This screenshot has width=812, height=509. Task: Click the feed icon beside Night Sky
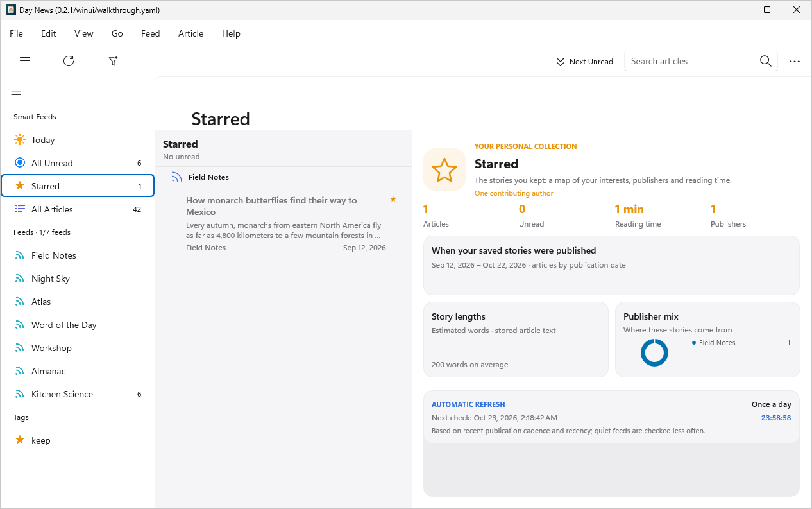(x=20, y=279)
